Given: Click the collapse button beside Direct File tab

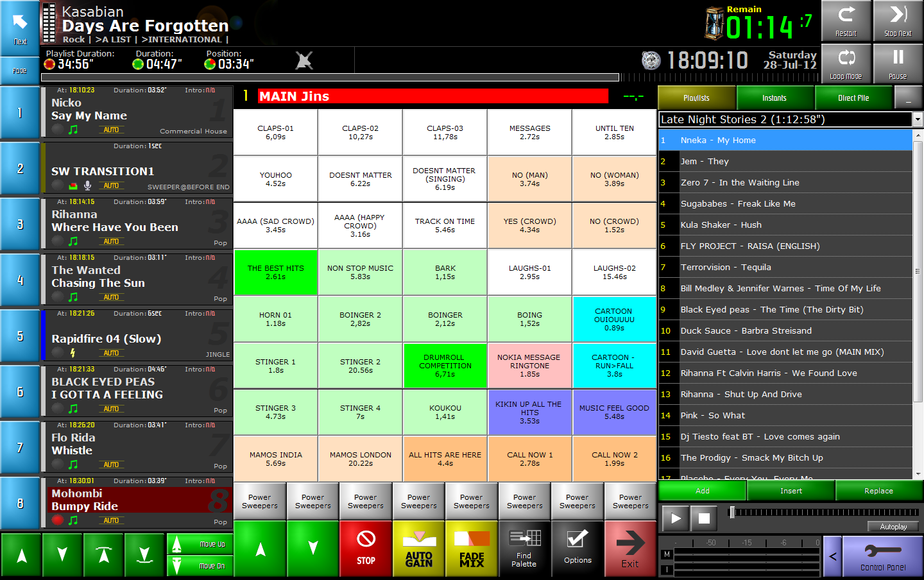Looking at the screenshot, I should (x=908, y=98).
